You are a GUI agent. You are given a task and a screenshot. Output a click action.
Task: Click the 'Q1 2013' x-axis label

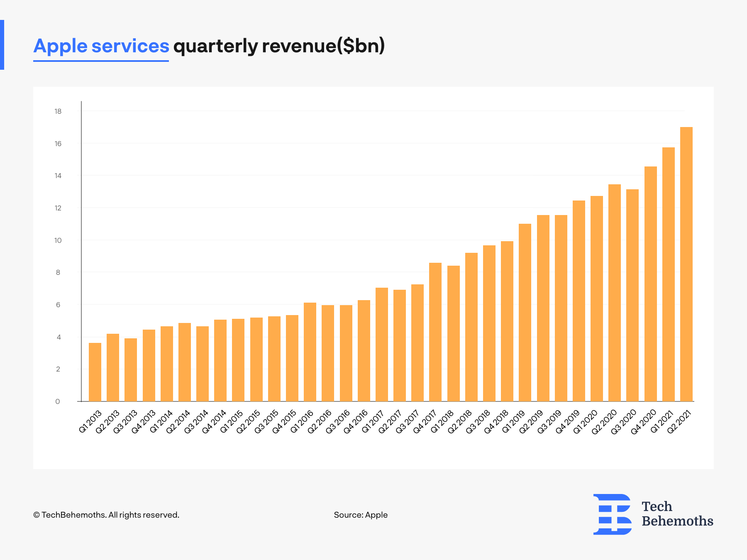tap(90, 422)
